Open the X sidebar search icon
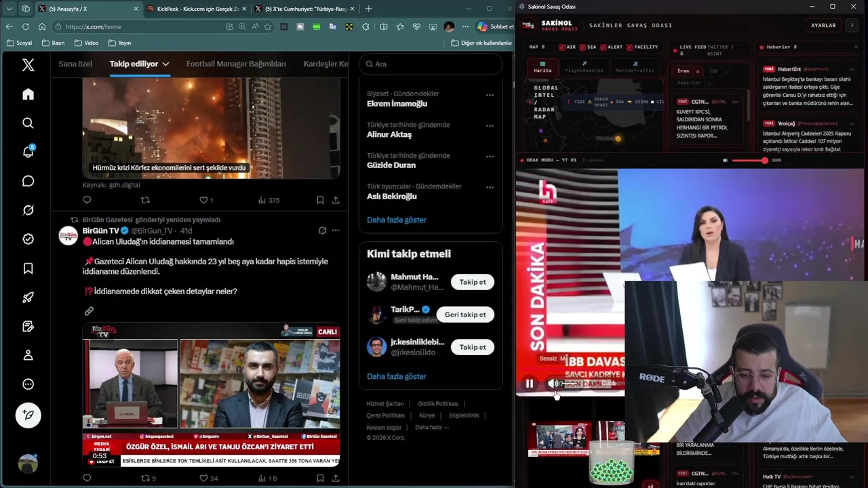This screenshot has height=488, width=868. coord(28,123)
